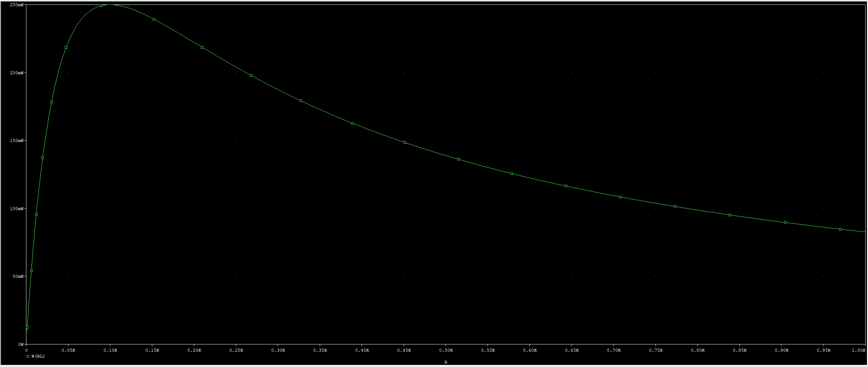Screen dimensions: 868x367
Task: Click the 0.90K x-axis label
Action: 782,350
